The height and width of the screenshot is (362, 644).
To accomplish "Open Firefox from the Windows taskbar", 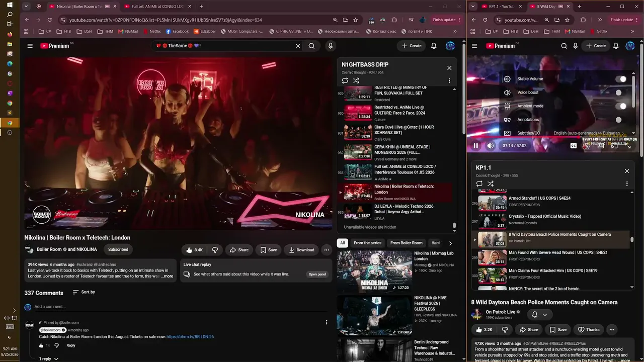I will coord(10,34).
